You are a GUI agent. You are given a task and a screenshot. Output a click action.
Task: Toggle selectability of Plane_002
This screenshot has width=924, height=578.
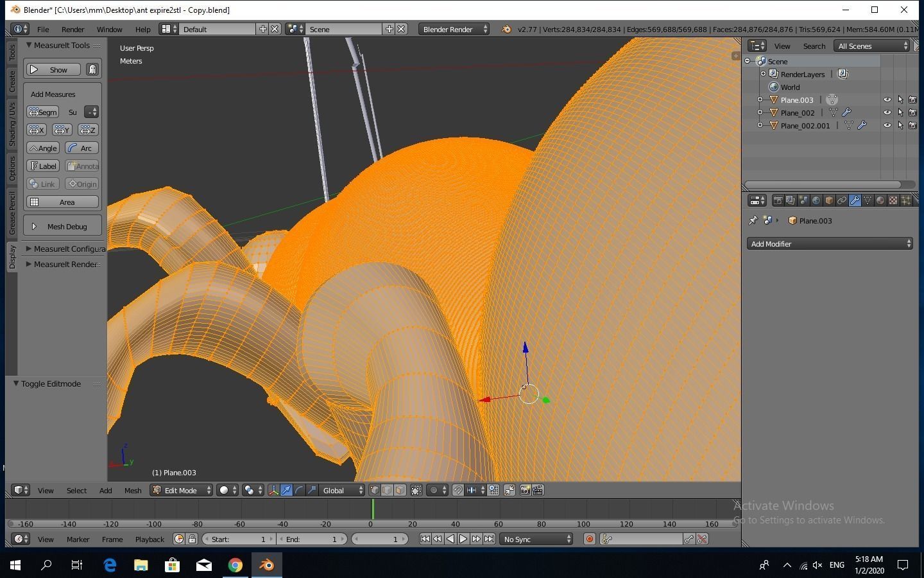pyautogui.click(x=900, y=112)
